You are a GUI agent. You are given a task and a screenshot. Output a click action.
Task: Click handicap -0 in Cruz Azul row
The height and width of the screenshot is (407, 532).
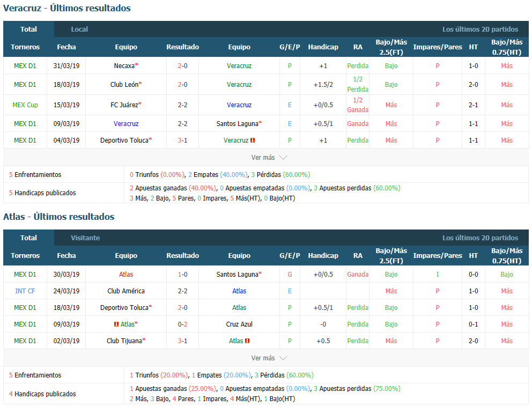(323, 324)
